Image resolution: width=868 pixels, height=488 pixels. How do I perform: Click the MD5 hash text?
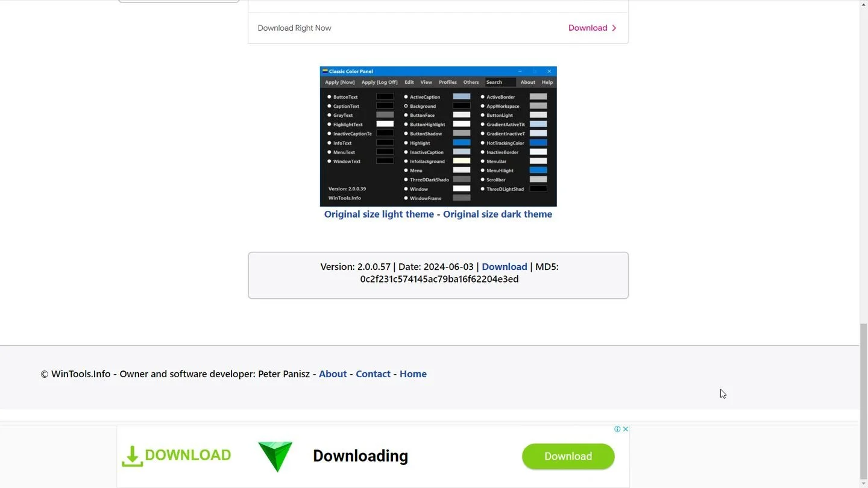click(x=439, y=279)
